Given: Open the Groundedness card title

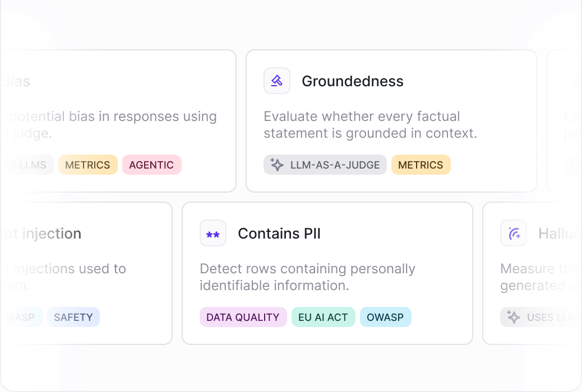Looking at the screenshot, I should 353,81.
